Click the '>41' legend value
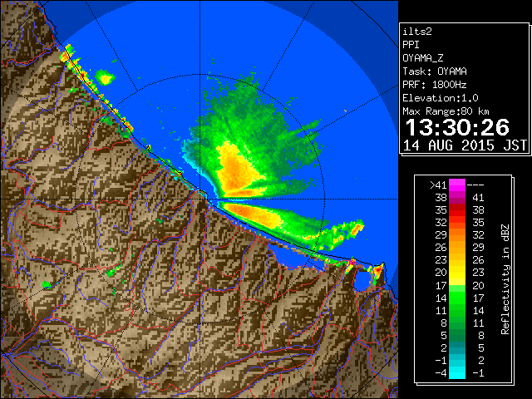This screenshot has width=532, height=399. pyautogui.click(x=438, y=185)
